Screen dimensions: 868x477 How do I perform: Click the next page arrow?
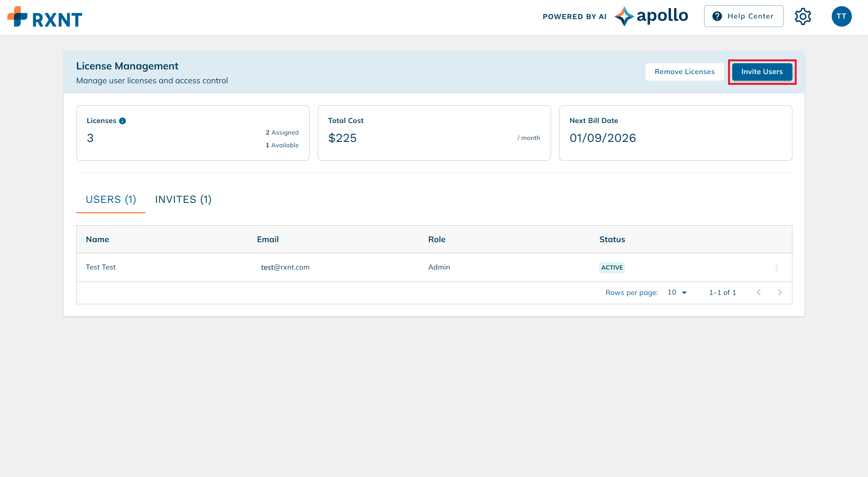point(780,292)
